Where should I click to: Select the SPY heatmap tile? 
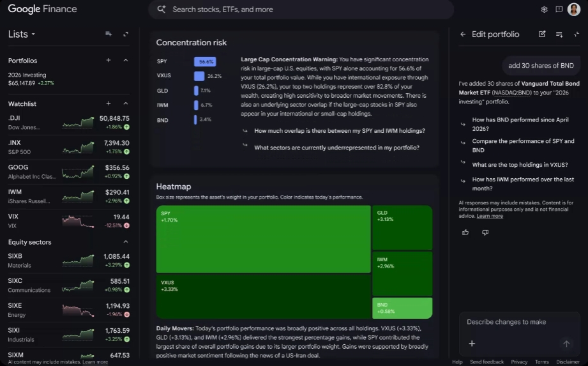coord(263,239)
